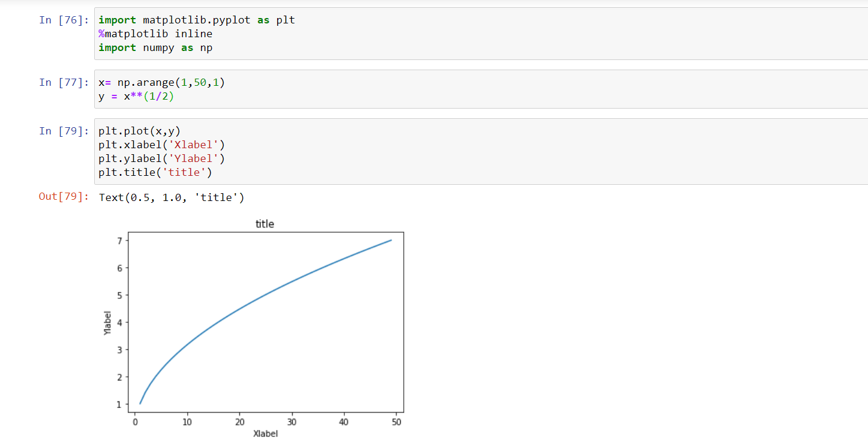Click the line plt.xlabel('Xlabel')
The width and height of the screenshot is (868, 441).
(162, 145)
